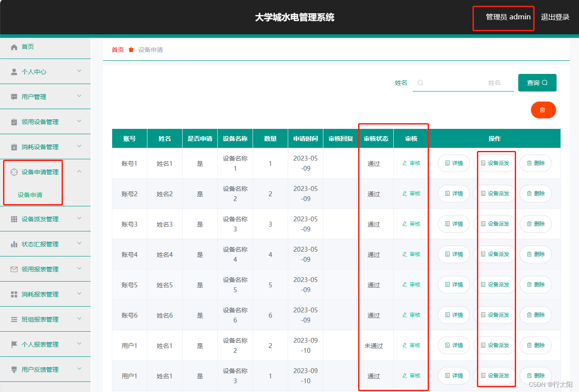Screen dimensions: 579x392
Task: Expand the 消耗设备管理 chevron
Action: pos(79,146)
